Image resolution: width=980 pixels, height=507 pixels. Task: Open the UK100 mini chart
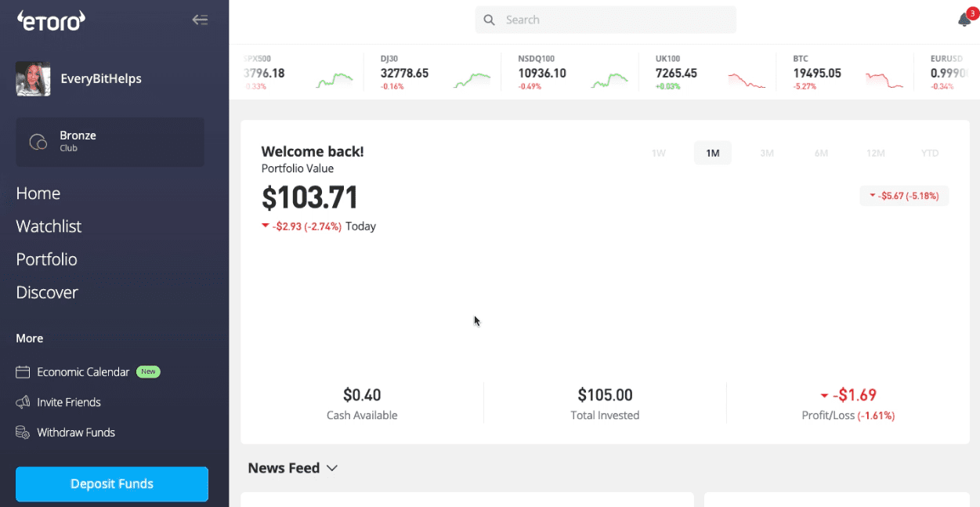tap(747, 80)
